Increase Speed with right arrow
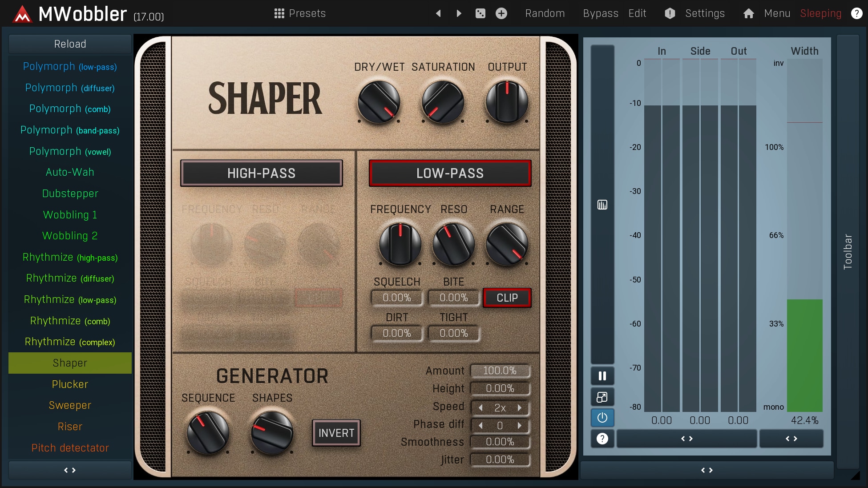Screen dimensions: 868x488 [520, 407]
